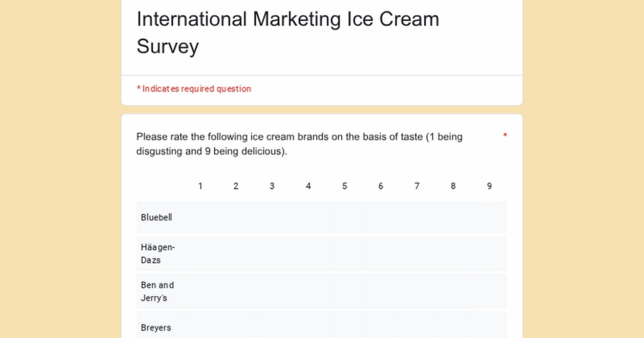Click the Bluebell row label
Viewport: 644px width, 338px height.
156,217
